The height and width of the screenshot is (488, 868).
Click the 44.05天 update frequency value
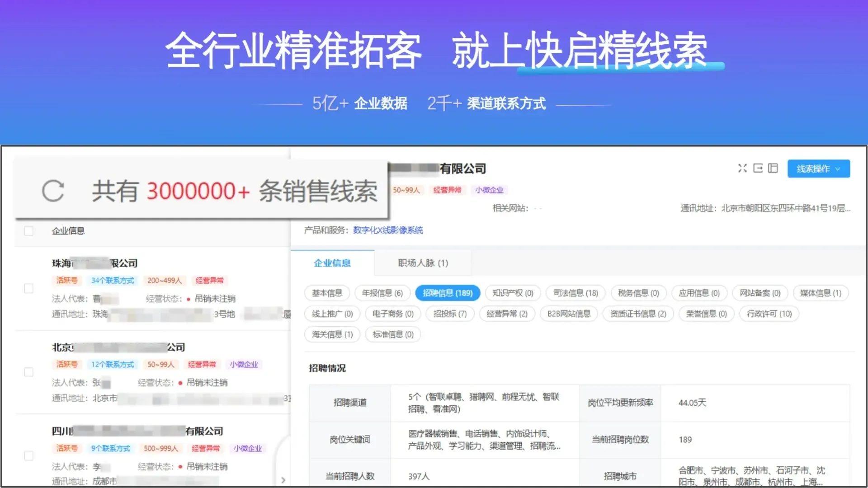[692, 403]
